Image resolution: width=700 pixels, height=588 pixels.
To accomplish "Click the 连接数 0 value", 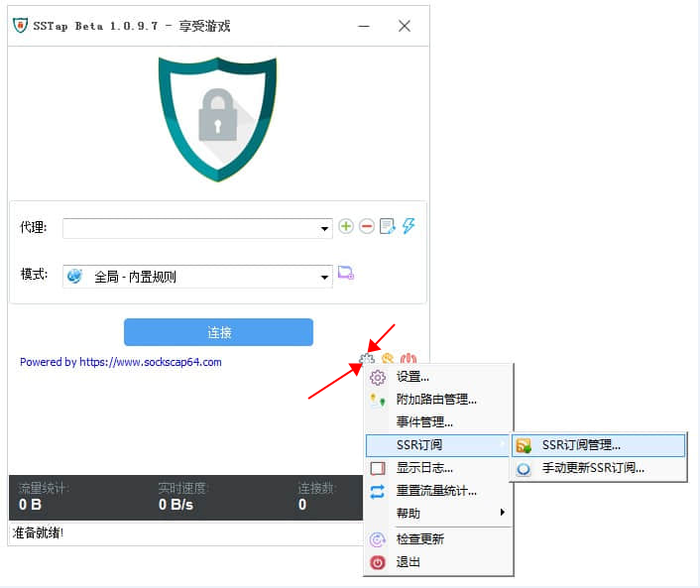I will pyautogui.click(x=302, y=505).
